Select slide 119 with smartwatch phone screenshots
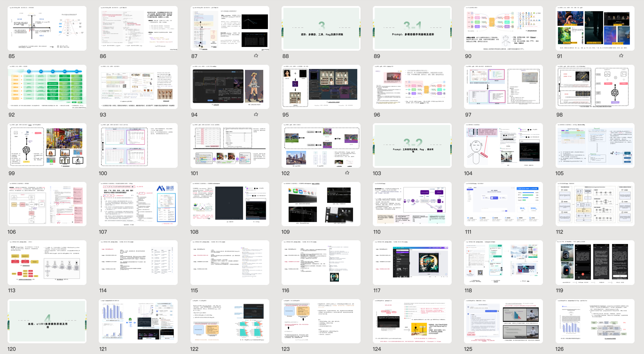Image resolution: width=644 pixels, height=354 pixels. tap(595, 262)
